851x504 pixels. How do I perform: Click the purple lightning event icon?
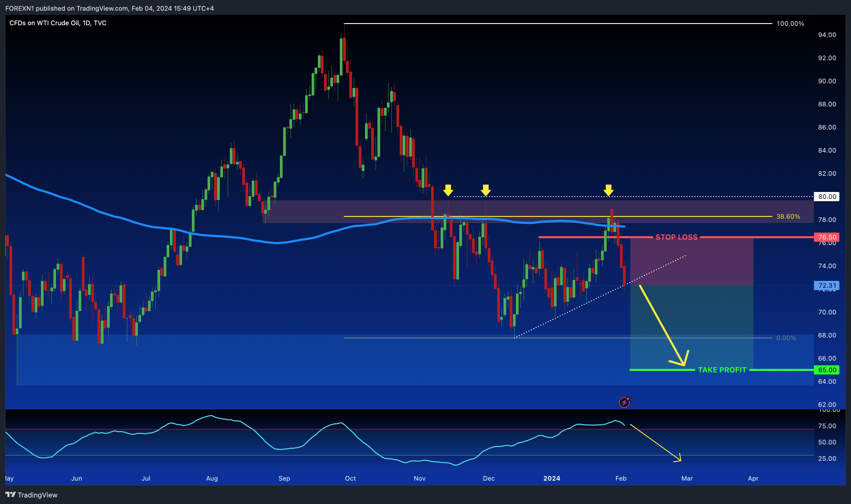[x=624, y=402]
